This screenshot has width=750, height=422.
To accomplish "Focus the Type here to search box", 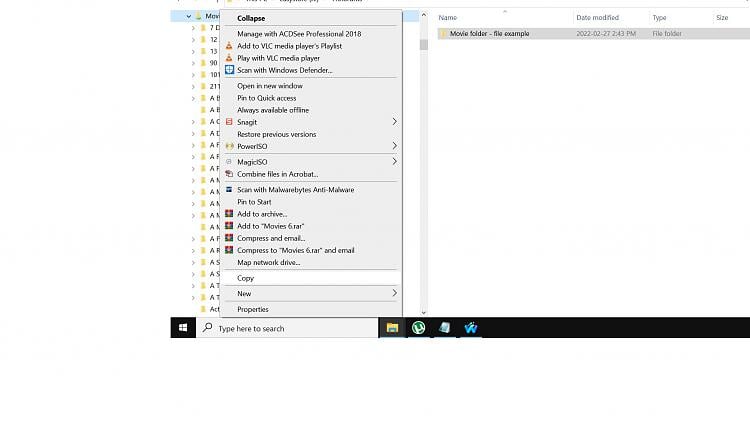I will pos(287,328).
